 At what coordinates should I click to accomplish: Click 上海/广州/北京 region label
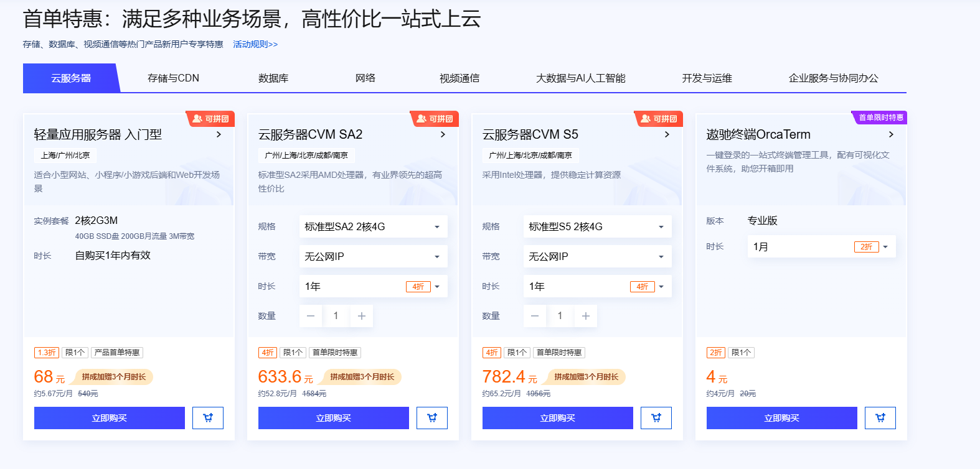(x=65, y=155)
